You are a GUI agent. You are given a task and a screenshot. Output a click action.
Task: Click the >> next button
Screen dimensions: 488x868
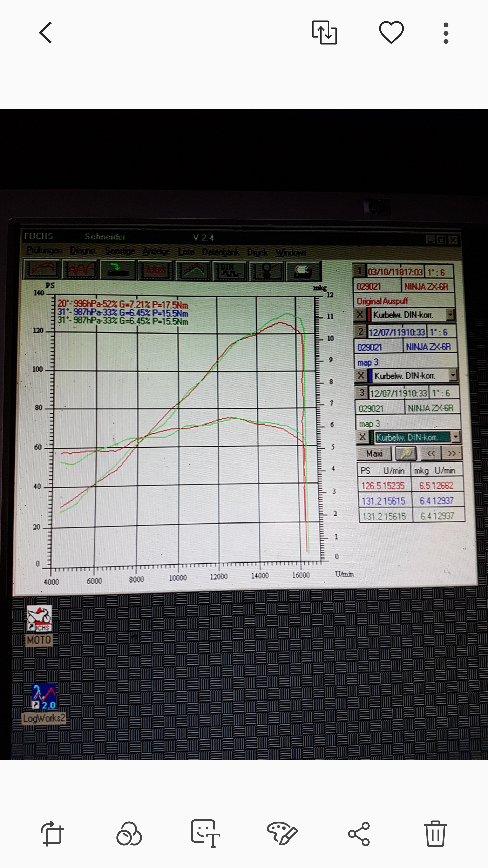451,454
